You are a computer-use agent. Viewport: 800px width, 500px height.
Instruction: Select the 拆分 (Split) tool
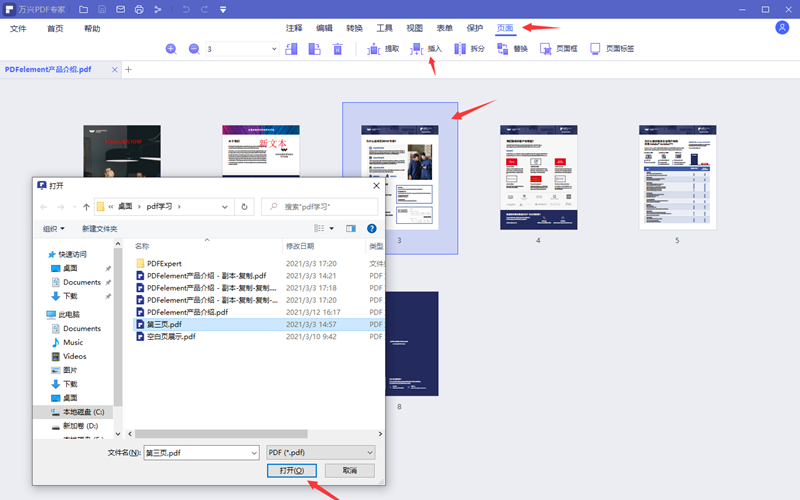470,48
